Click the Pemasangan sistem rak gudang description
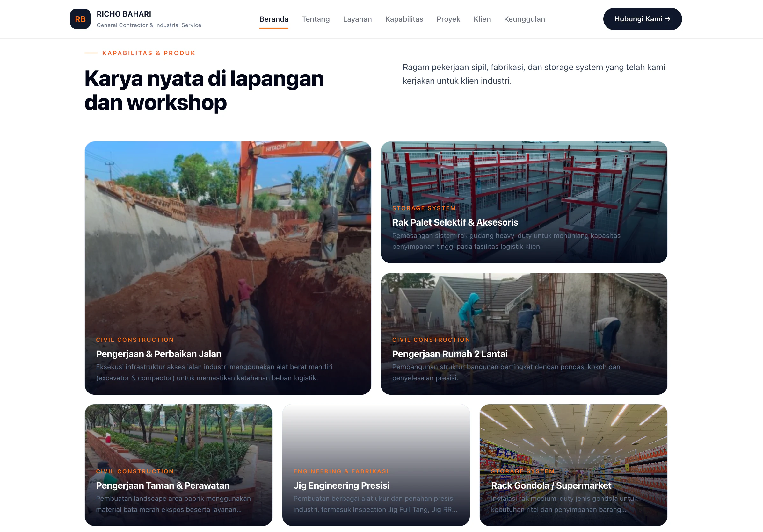 [506, 241]
